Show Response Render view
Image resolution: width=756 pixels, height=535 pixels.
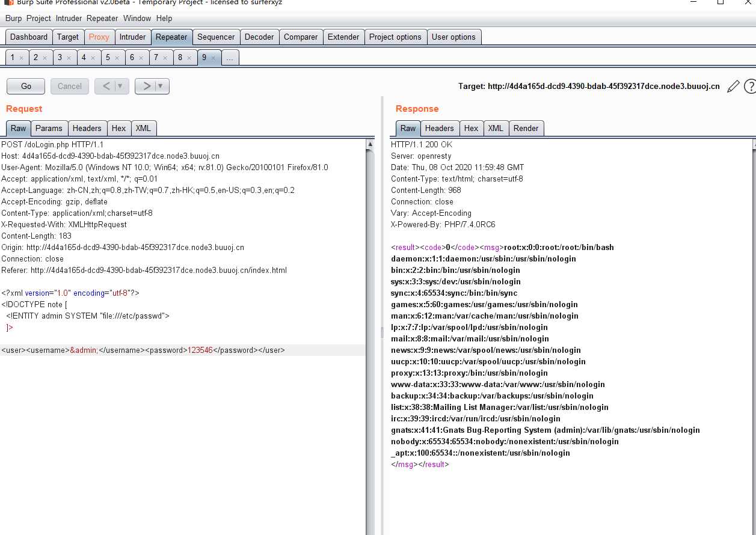[x=526, y=128]
